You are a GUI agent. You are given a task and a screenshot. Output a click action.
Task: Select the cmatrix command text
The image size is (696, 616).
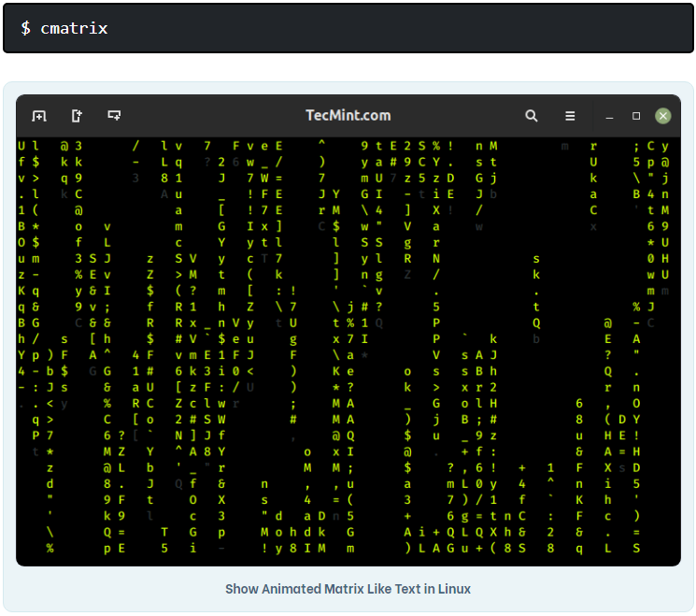tap(74, 28)
